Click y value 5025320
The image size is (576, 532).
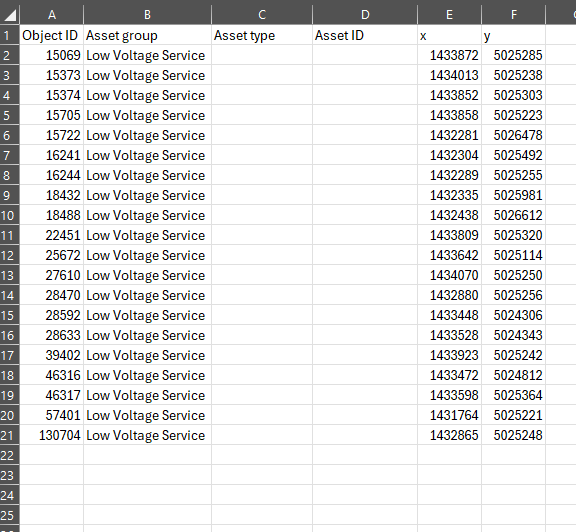coord(514,235)
